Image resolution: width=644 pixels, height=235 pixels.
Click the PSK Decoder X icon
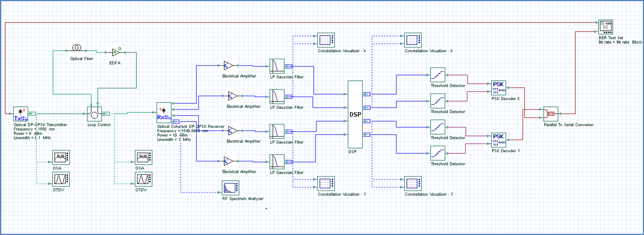[498, 88]
